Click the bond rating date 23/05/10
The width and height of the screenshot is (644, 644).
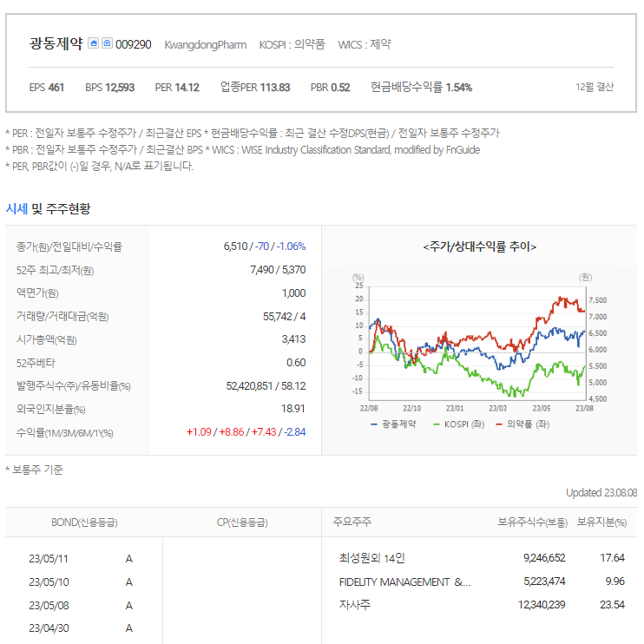click(x=49, y=582)
